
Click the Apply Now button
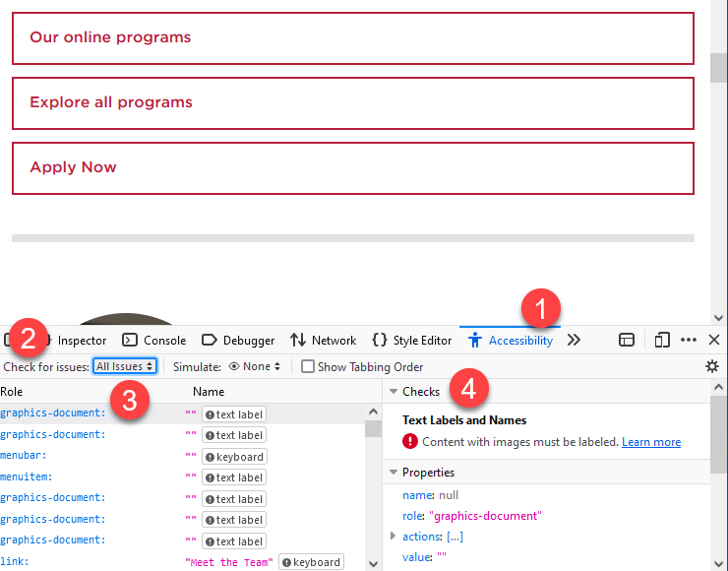click(352, 168)
